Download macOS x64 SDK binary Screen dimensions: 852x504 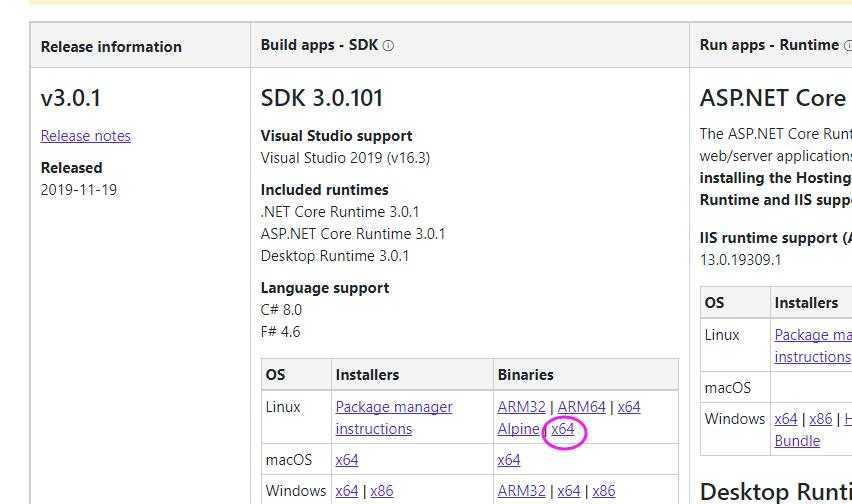(x=509, y=460)
